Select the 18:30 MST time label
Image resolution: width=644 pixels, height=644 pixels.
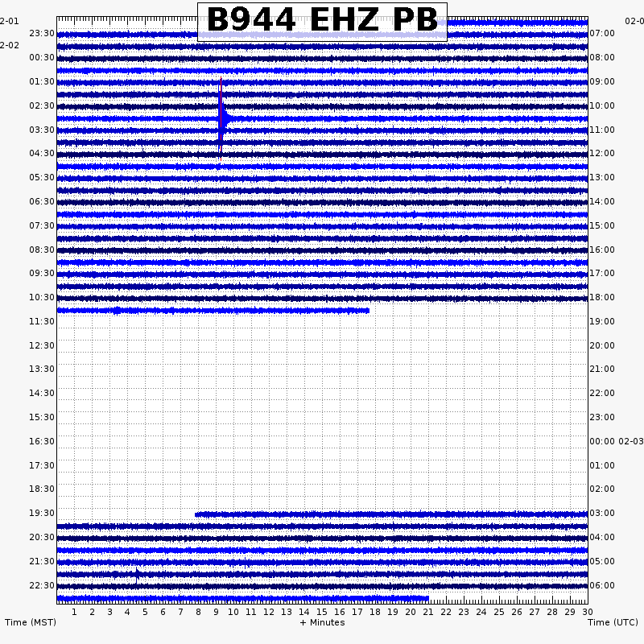(x=42, y=489)
